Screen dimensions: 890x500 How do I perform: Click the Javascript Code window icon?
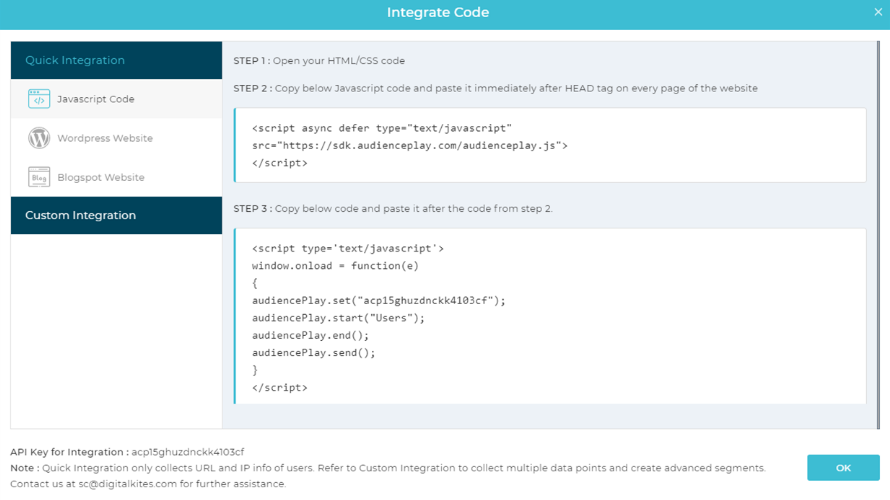pyautogui.click(x=39, y=99)
